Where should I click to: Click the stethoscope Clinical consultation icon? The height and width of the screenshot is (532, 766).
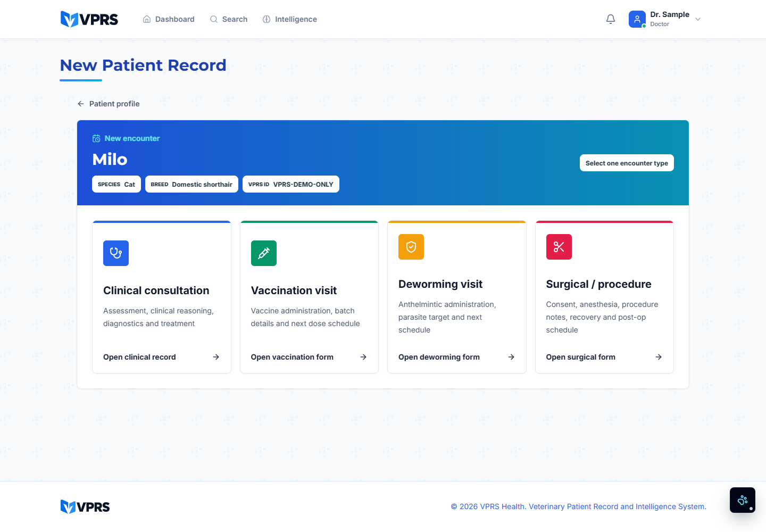[116, 253]
